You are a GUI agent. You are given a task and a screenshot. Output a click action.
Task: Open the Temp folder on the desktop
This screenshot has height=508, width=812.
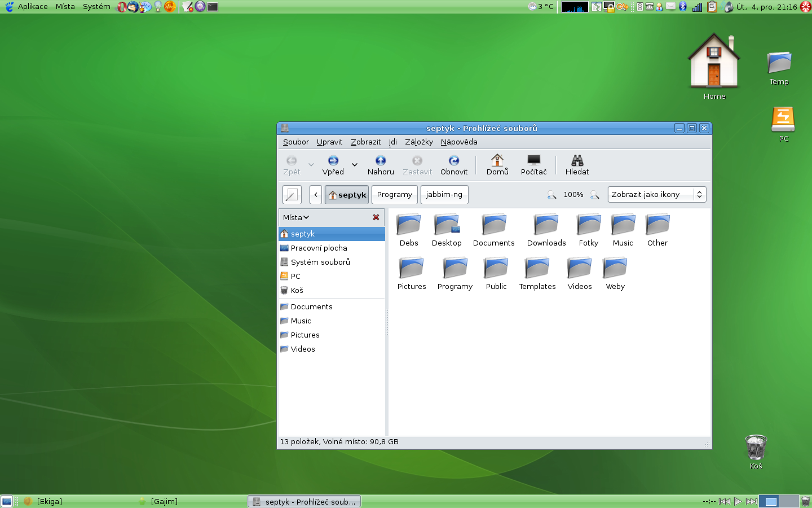click(x=779, y=68)
